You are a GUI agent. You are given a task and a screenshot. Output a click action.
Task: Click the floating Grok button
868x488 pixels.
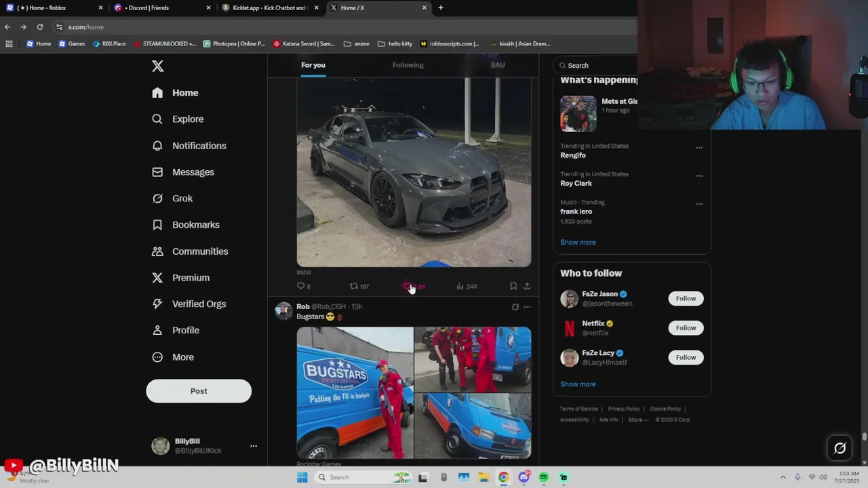click(x=840, y=448)
